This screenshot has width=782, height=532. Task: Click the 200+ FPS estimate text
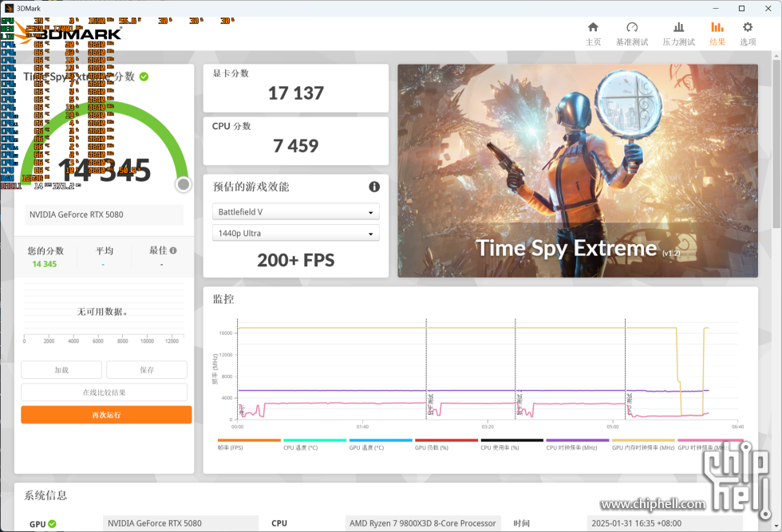pyautogui.click(x=296, y=260)
